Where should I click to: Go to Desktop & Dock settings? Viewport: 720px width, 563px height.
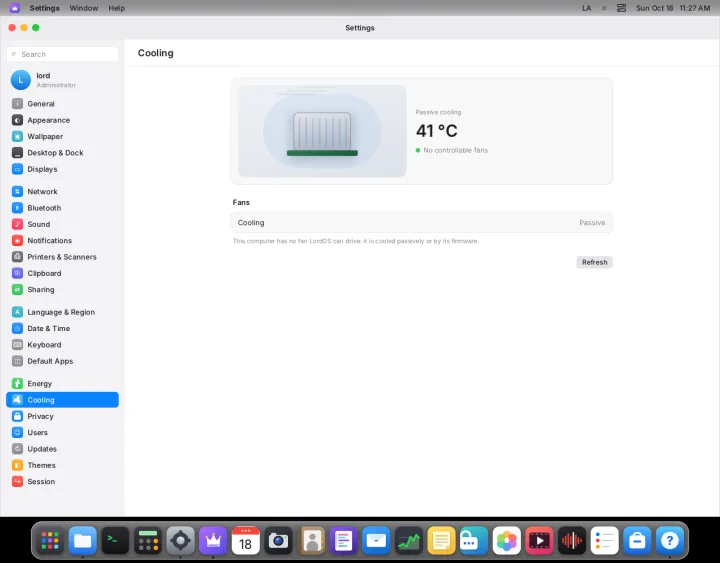point(62,153)
